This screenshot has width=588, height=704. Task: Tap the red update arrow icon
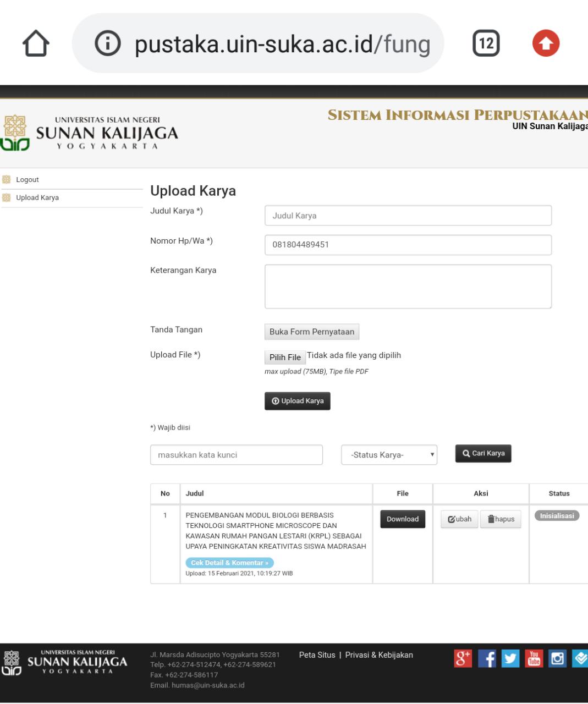click(x=546, y=44)
